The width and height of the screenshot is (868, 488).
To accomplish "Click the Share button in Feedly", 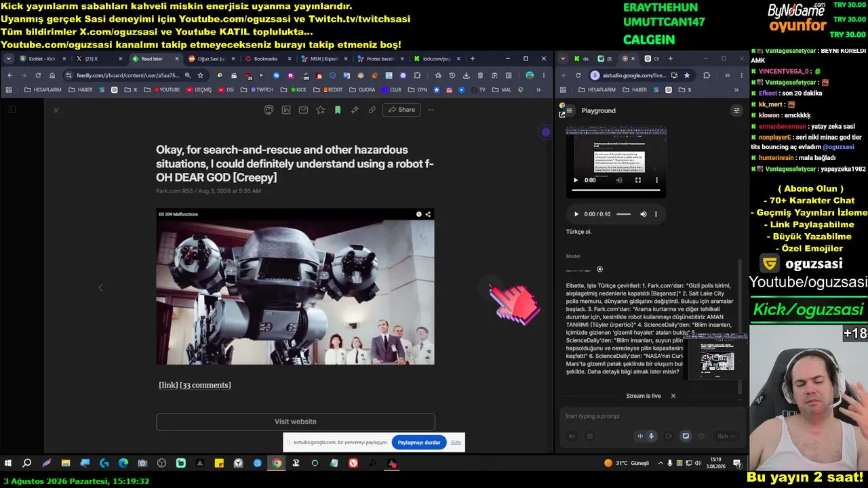I will [x=401, y=110].
